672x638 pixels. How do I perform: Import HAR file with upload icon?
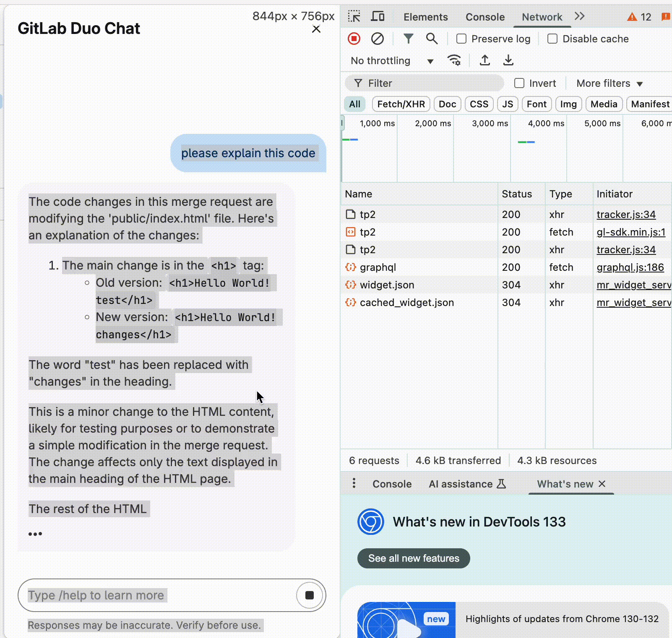point(485,60)
